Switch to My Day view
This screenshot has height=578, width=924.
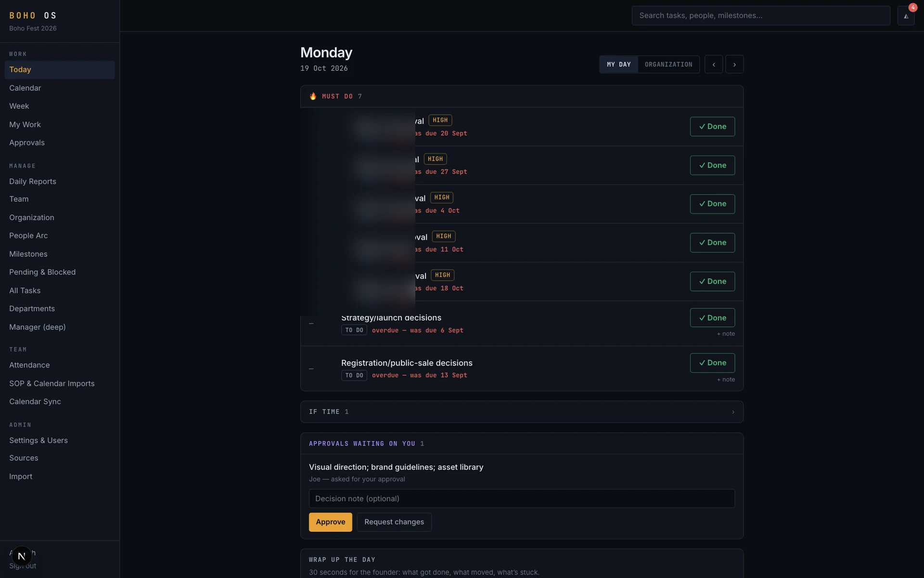point(618,65)
